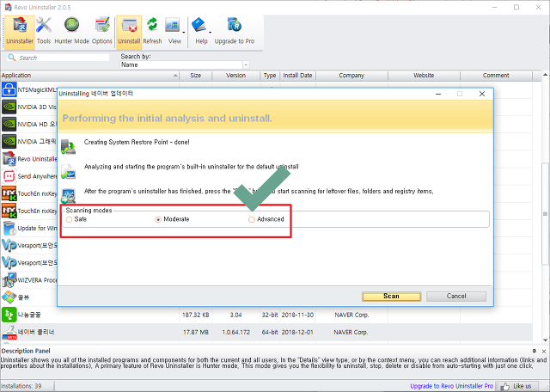
Task: Select the NVIDIA HD audio entry icon
Action: [x=9, y=124]
